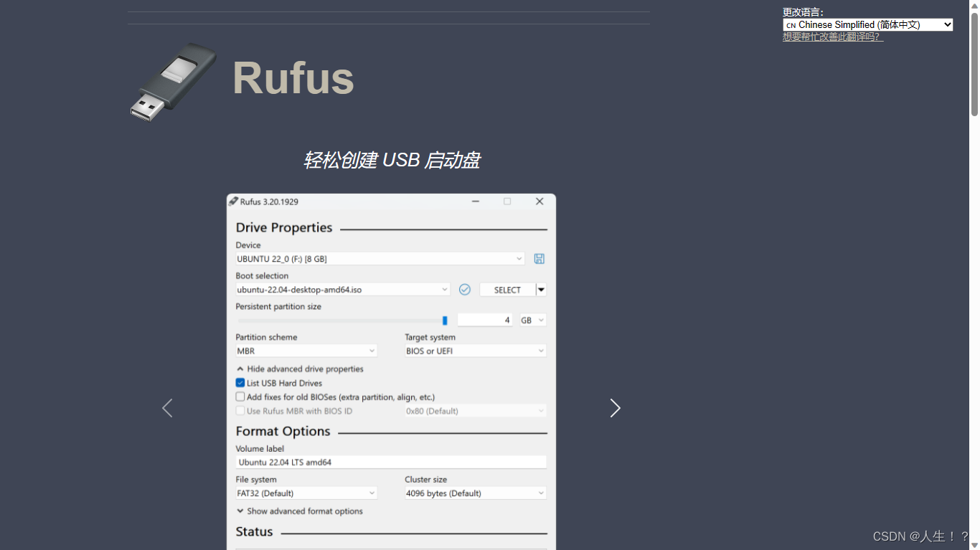Image resolution: width=980 pixels, height=550 pixels.
Task: Click the persistent size value field 4
Action: (485, 321)
